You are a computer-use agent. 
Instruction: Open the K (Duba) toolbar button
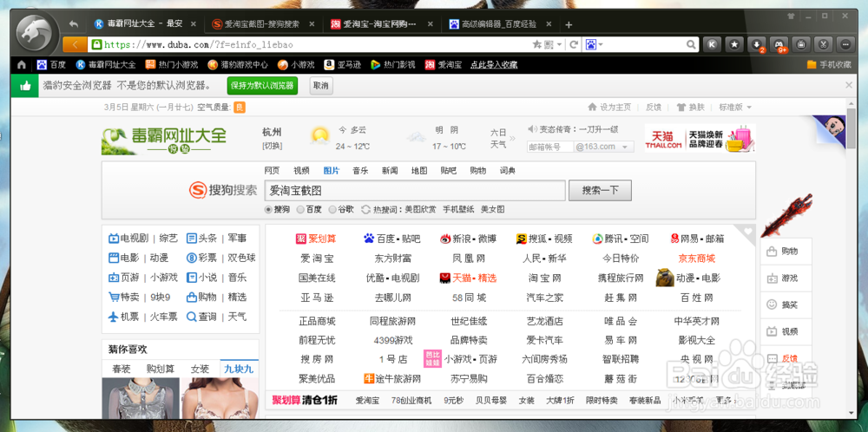[713, 44]
